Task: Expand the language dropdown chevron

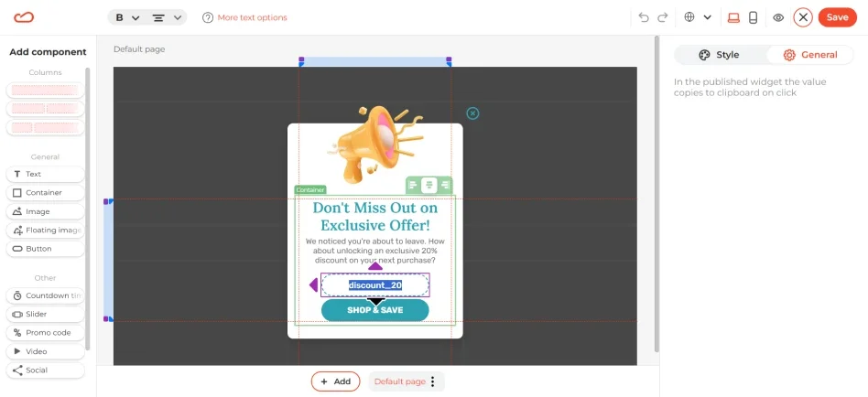Action: click(708, 17)
